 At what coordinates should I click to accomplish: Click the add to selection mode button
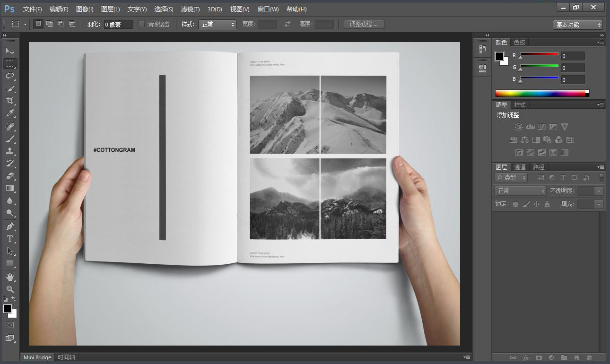click(49, 24)
